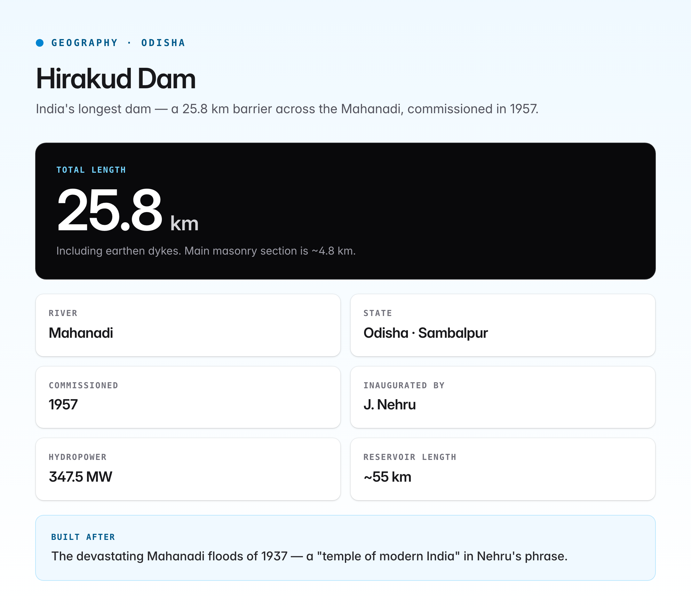Click the GEOGRAPHY category label
Viewport: 691px width, 616px height.
coord(84,43)
